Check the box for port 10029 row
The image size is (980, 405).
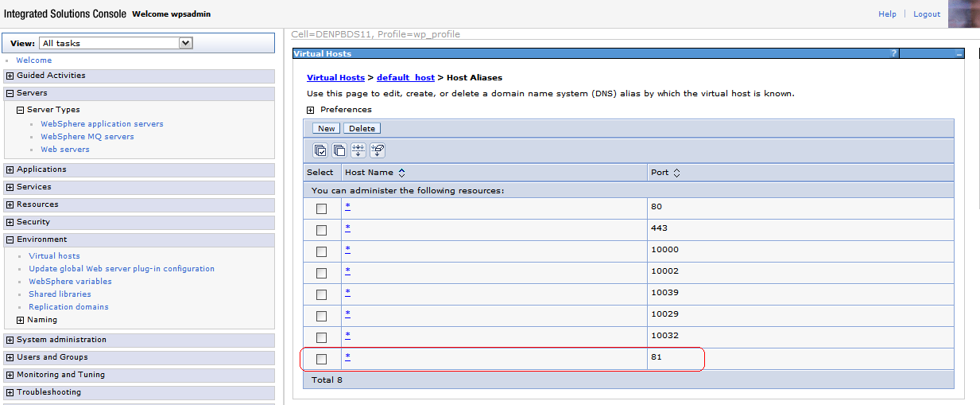pyautogui.click(x=322, y=316)
